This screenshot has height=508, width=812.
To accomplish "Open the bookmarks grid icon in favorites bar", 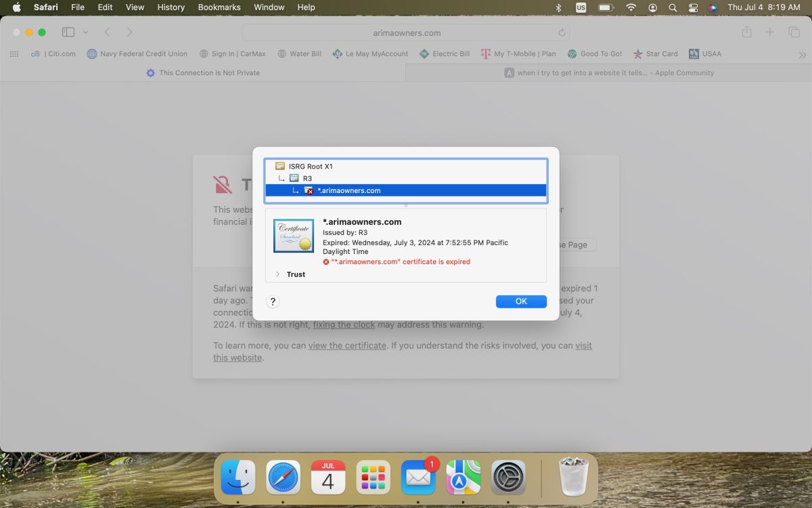I will pyautogui.click(x=14, y=54).
